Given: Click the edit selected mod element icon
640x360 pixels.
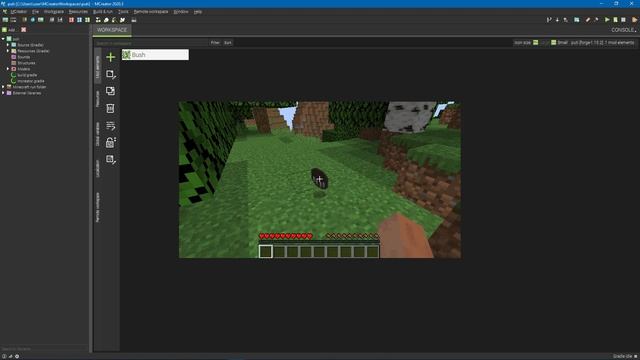Looking at the screenshot, I should 110,74.
